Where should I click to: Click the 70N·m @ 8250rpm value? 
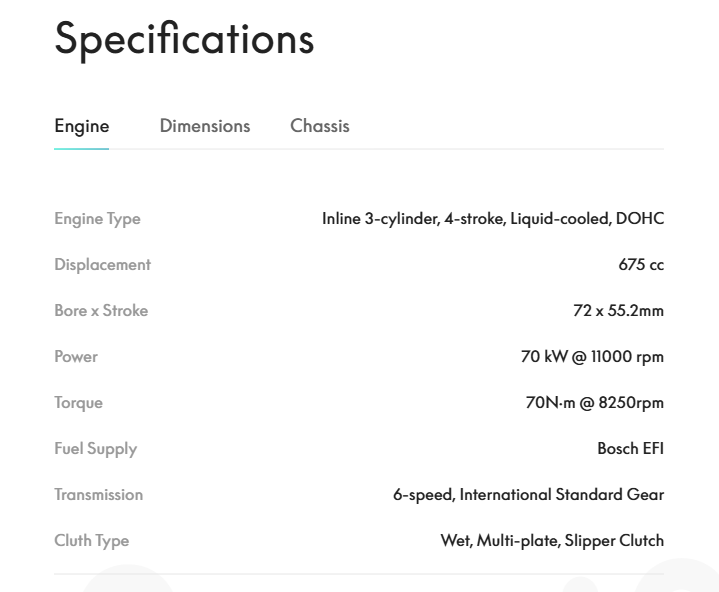click(x=594, y=403)
